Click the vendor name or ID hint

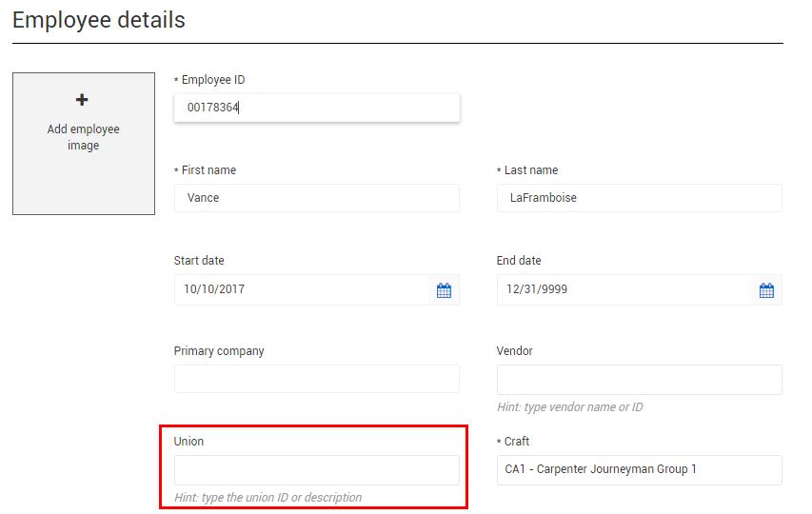point(569,407)
